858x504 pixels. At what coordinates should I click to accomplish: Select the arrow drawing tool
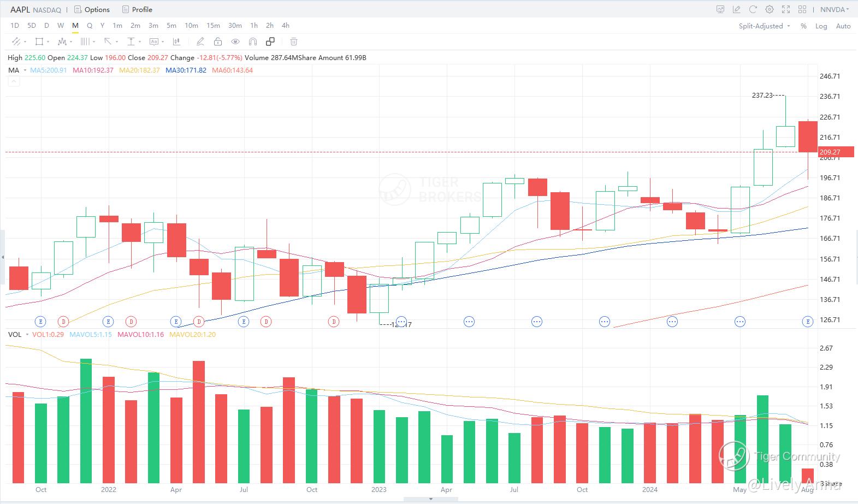point(108,41)
